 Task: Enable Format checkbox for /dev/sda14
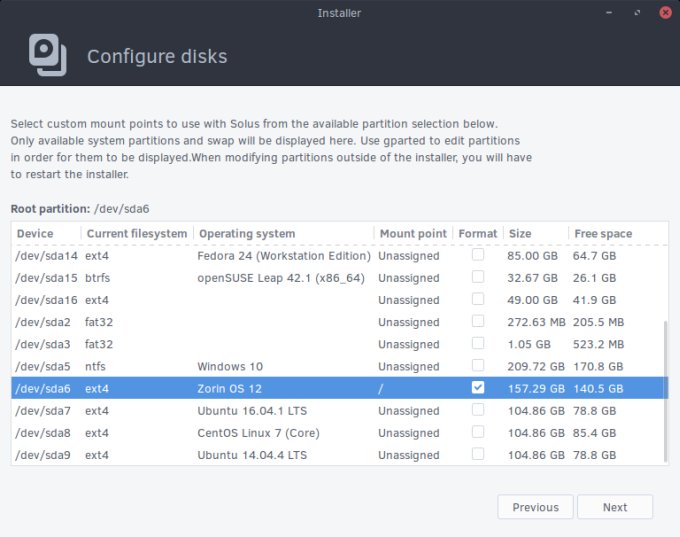[x=478, y=255]
